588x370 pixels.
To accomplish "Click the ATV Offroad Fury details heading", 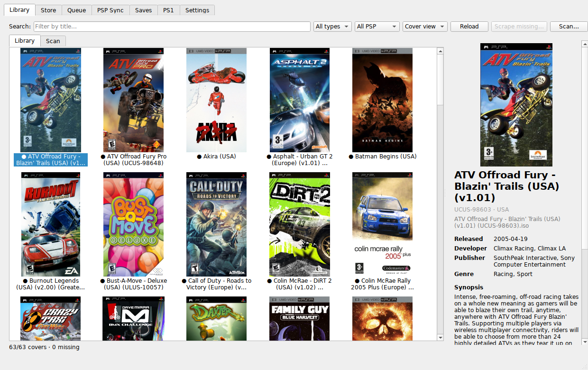I will 506,186.
